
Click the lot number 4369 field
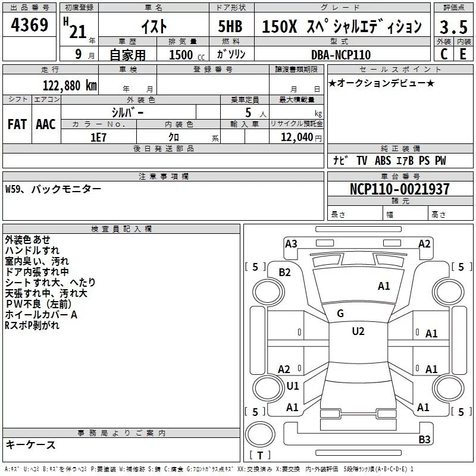click(x=29, y=24)
